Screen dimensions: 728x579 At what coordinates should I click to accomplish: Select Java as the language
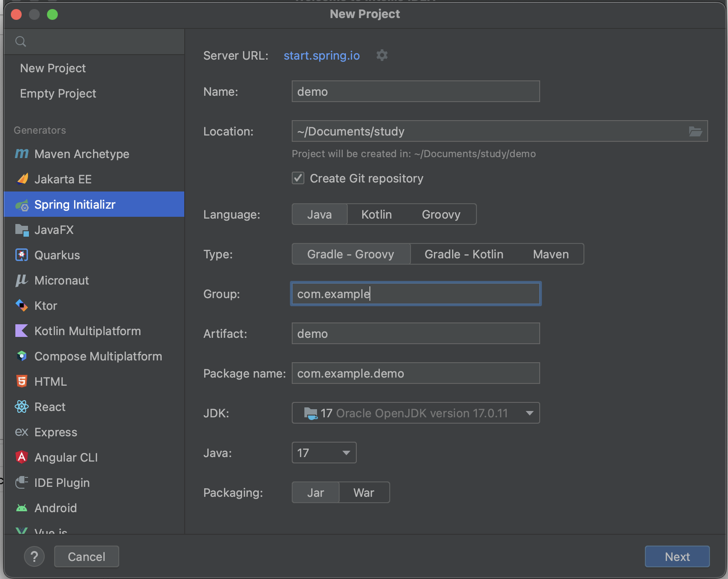(x=320, y=215)
